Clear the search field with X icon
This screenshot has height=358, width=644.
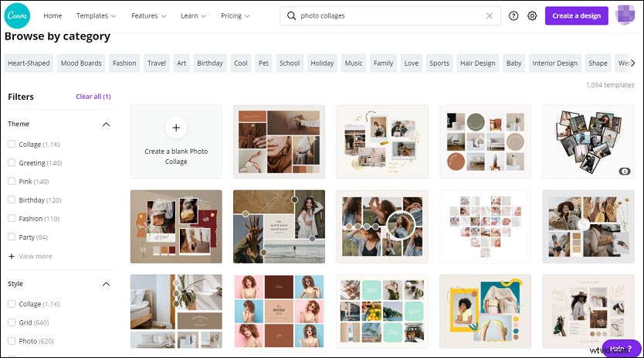(489, 15)
